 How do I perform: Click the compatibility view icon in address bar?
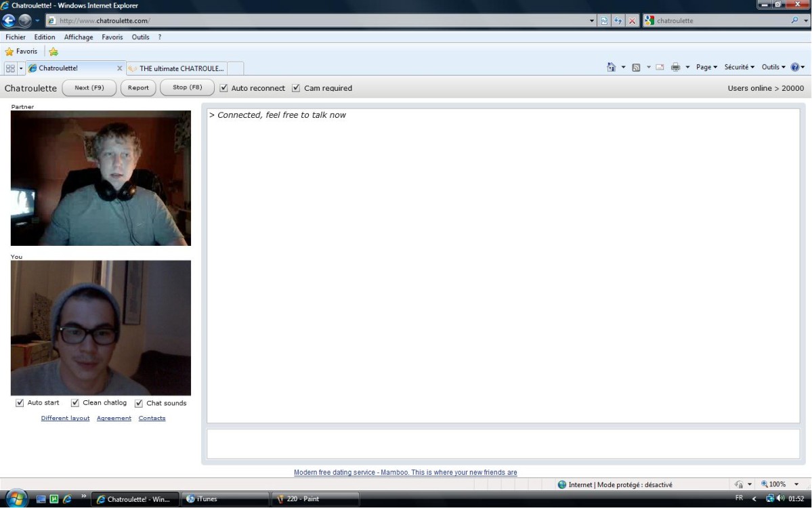click(604, 21)
